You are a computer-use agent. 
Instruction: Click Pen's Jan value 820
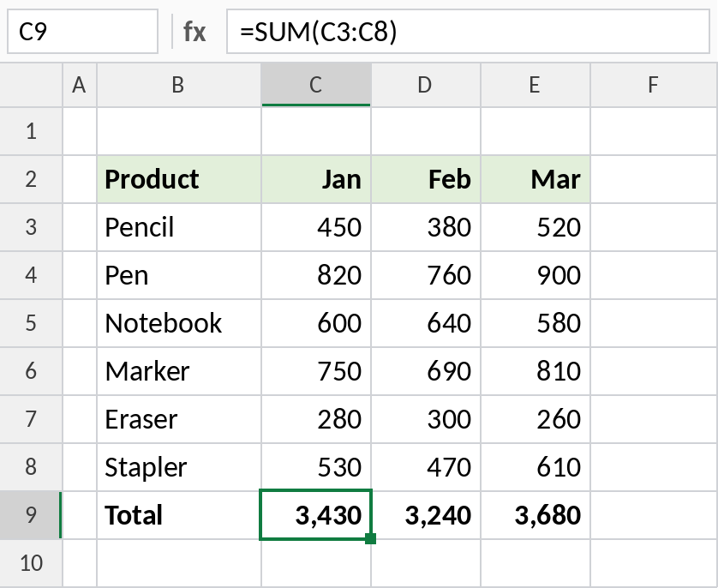tap(316, 275)
